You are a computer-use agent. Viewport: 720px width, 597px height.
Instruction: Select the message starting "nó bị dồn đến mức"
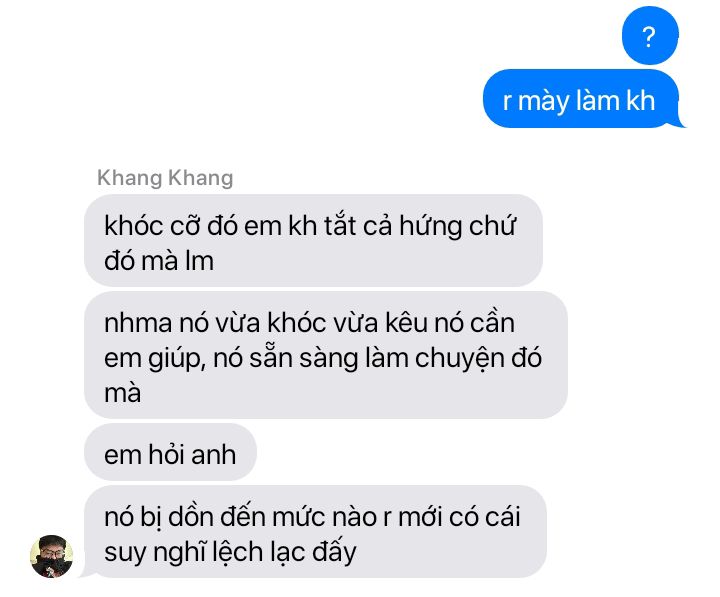coord(315,531)
